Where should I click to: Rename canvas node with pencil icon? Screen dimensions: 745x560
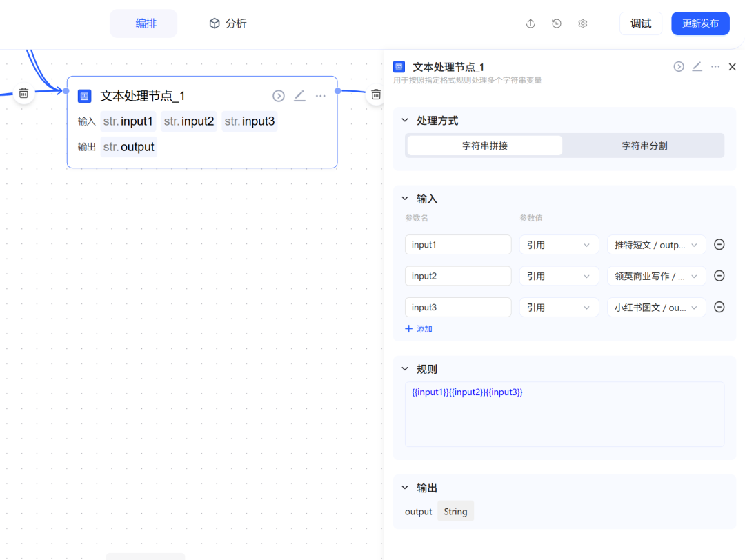pyautogui.click(x=299, y=96)
